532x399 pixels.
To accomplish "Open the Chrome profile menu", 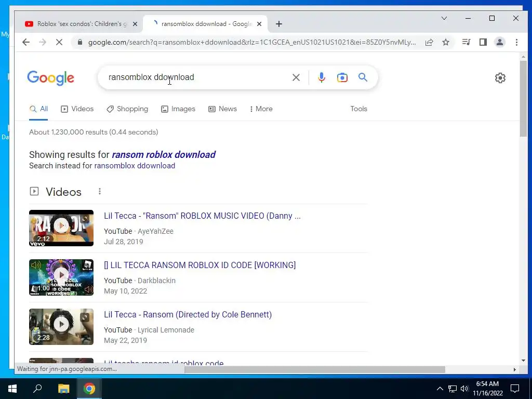I will [500, 42].
